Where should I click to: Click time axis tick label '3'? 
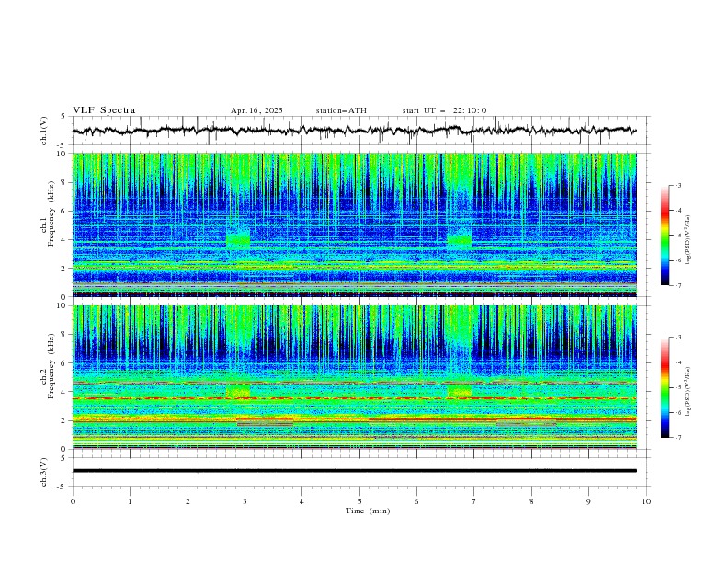[245, 501]
